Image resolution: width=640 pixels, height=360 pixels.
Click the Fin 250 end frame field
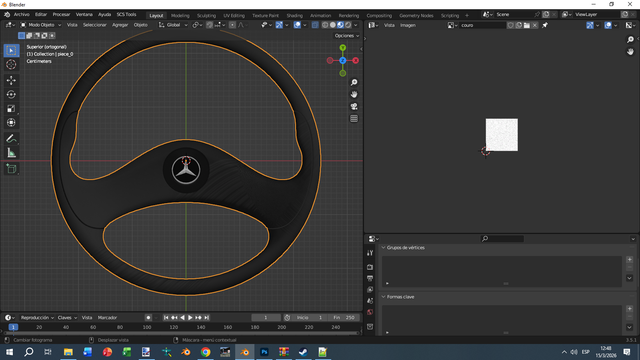tap(344, 318)
